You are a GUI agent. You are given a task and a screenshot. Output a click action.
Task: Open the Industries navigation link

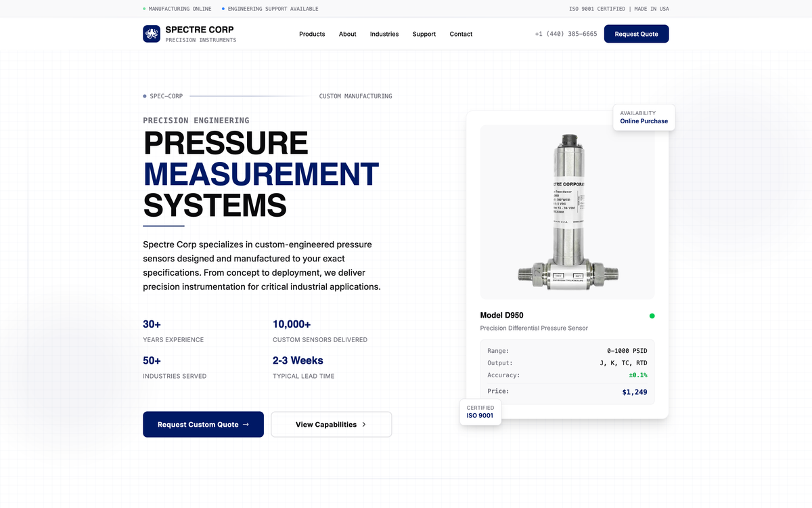click(x=384, y=34)
